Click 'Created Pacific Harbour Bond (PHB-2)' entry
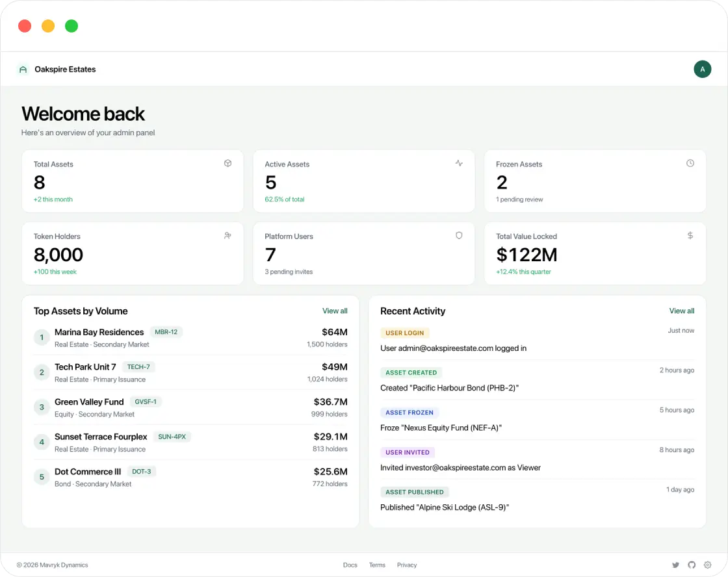728x577 pixels. coord(449,388)
